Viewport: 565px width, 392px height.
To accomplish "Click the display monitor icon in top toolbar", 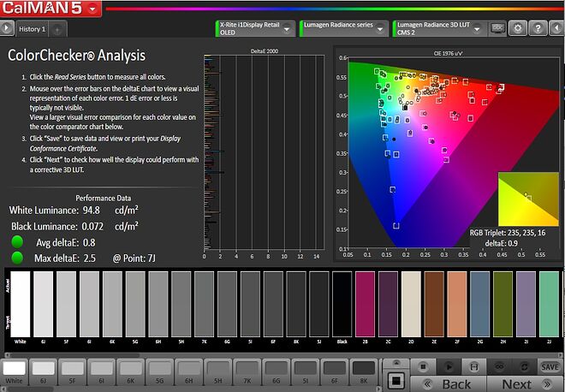I will [497, 28].
